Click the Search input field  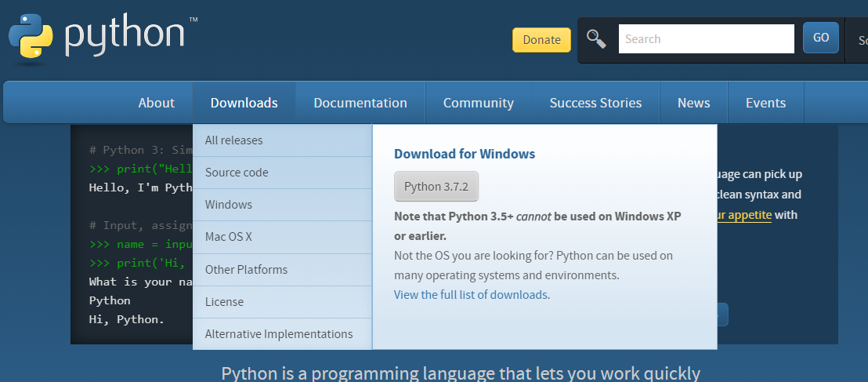pyautogui.click(x=706, y=38)
